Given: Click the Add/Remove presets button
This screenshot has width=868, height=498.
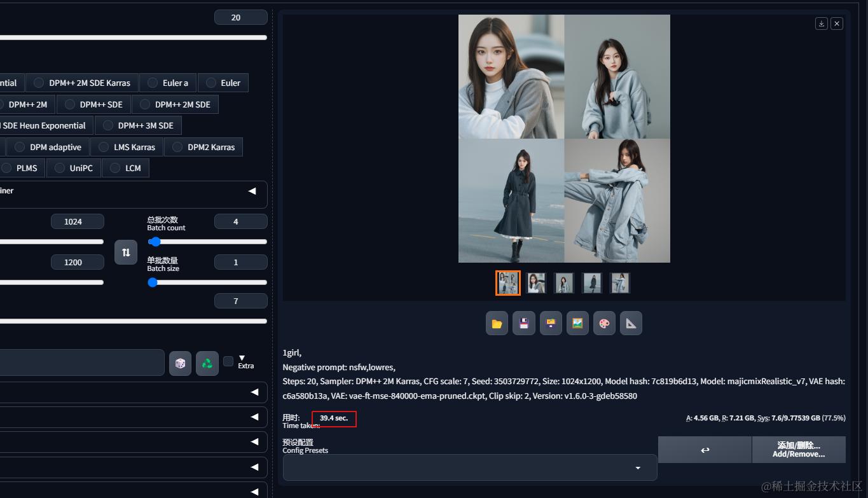Looking at the screenshot, I should click(799, 450).
